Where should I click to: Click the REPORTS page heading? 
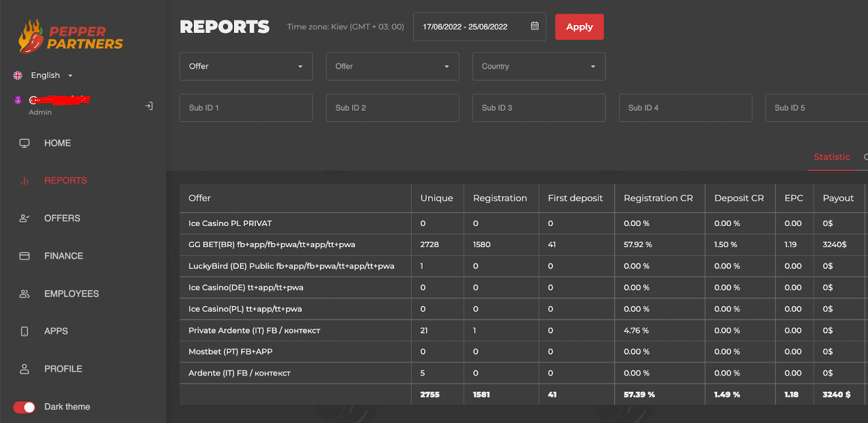[225, 27]
